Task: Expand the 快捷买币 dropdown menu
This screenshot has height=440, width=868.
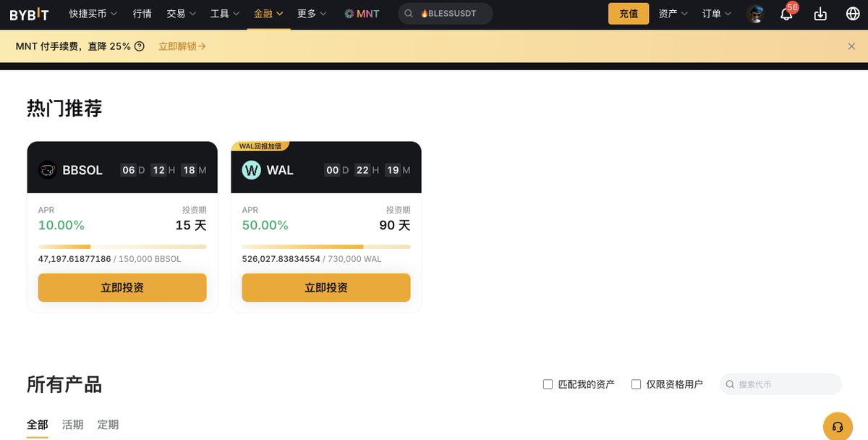Action: pyautogui.click(x=93, y=14)
